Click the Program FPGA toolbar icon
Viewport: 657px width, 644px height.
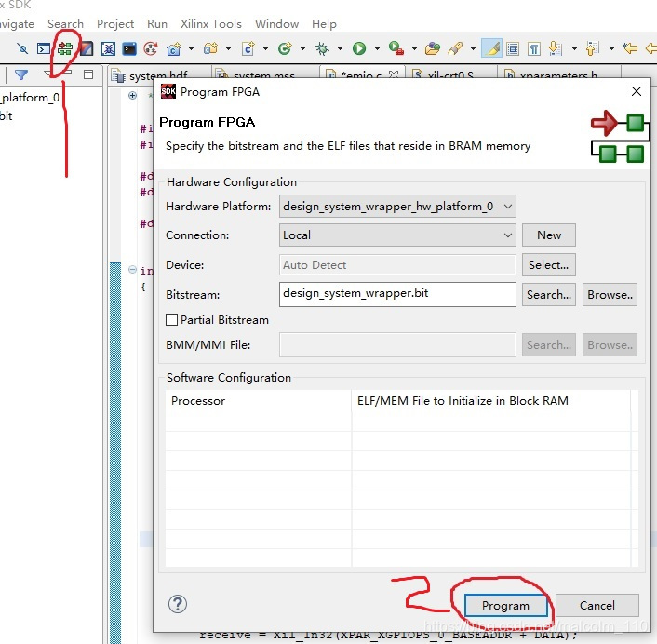point(65,48)
